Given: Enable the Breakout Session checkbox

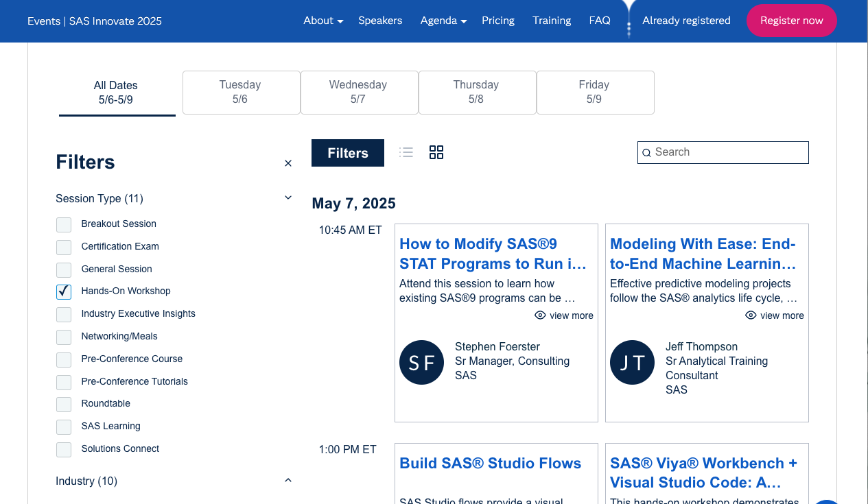Looking at the screenshot, I should pyautogui.click(x=64, y=224).
